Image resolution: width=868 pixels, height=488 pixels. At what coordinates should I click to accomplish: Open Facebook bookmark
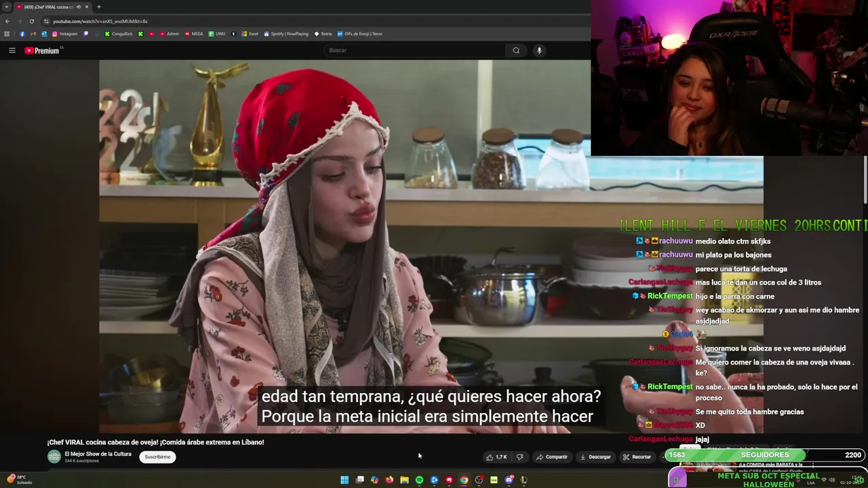[22, 34]
